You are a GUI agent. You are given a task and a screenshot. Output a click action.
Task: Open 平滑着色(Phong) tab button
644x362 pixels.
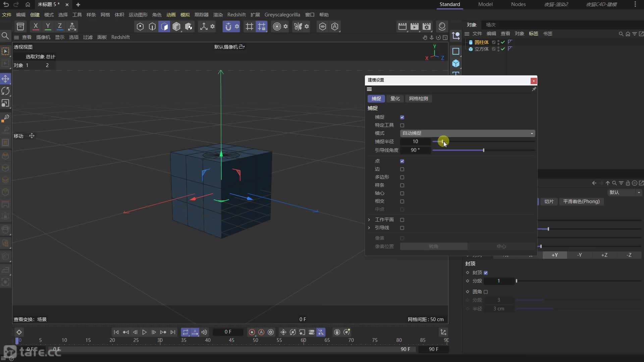[x=581, y=201]
